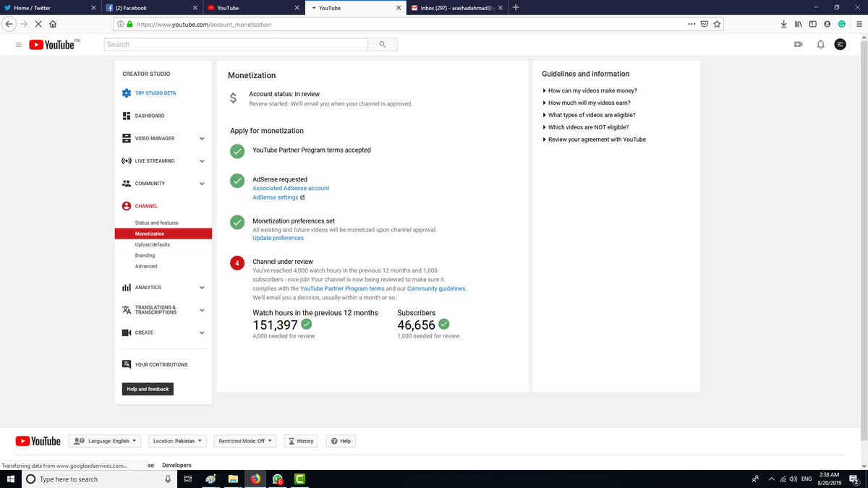Go to Firefox home page icon
This screenshot has width=868, height=488.
click(x=53, y=24)
